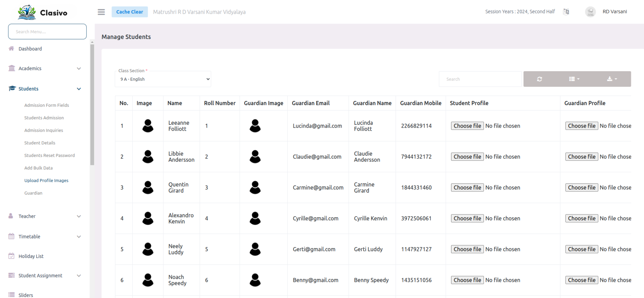Image resolution: width=644 pixels, height=298 pixels.
Task: Click the Session Years text
Action: pos(520,11)
